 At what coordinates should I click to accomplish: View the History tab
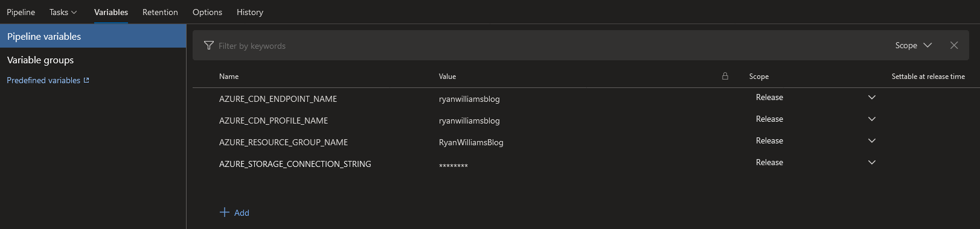point(250,12)
